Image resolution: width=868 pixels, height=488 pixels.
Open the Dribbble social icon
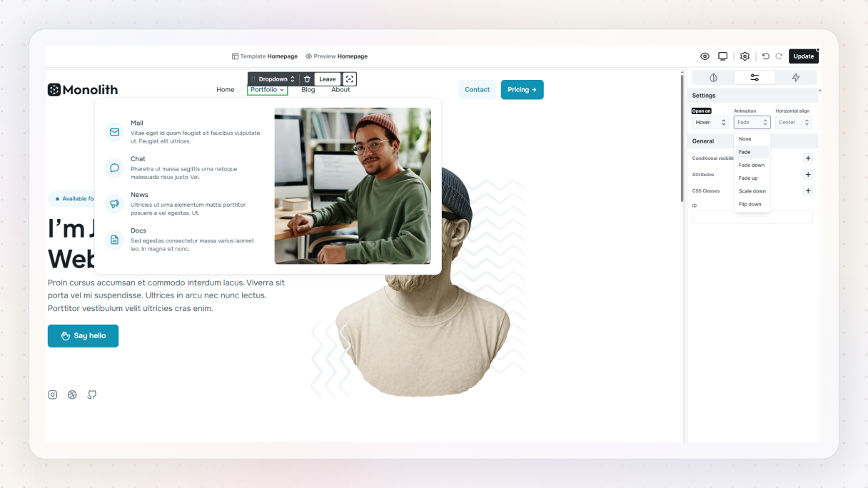[72, 395]
